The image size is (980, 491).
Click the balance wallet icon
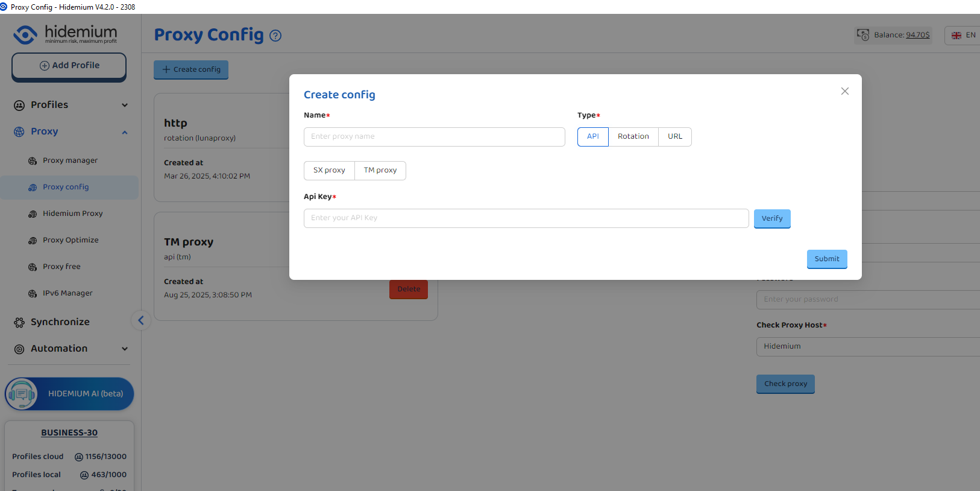coord(863,35)
